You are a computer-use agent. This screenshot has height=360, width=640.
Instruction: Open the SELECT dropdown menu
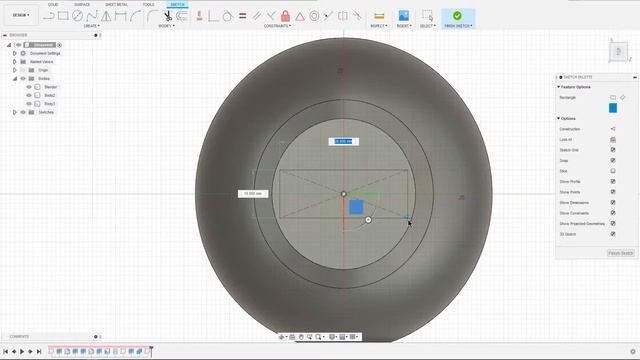coord(427,26)
